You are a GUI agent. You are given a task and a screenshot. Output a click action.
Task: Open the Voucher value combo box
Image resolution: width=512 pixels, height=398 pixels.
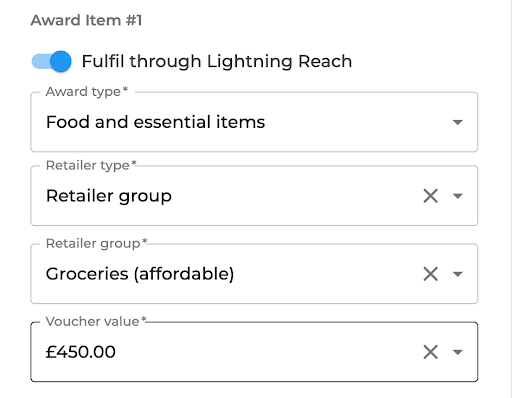pyautogui.click(x=254, y=352)
